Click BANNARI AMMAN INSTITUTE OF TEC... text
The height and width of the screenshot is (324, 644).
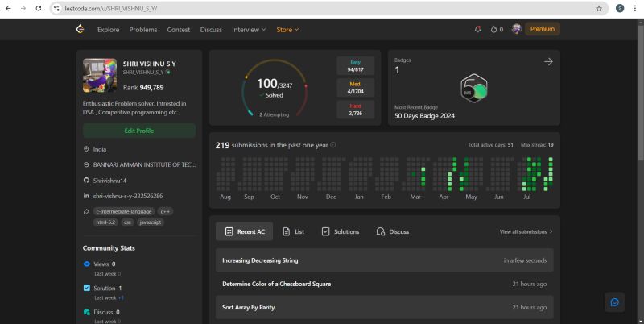coord(144,164)
